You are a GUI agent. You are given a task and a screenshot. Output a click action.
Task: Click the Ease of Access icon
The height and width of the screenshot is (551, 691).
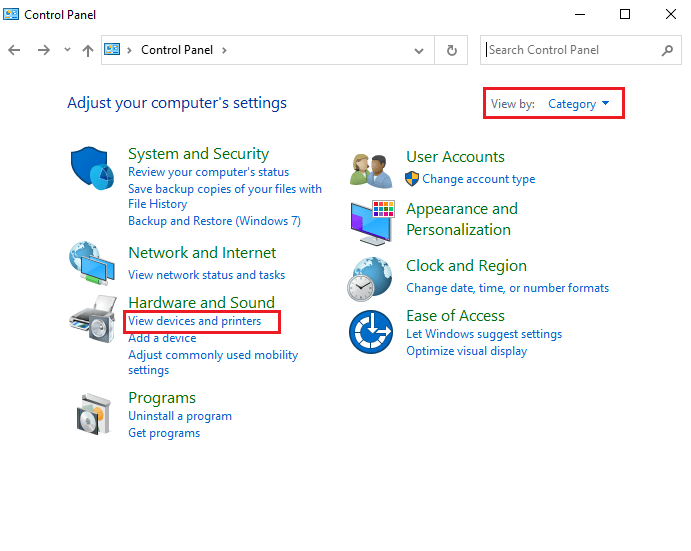pos(371,331)
